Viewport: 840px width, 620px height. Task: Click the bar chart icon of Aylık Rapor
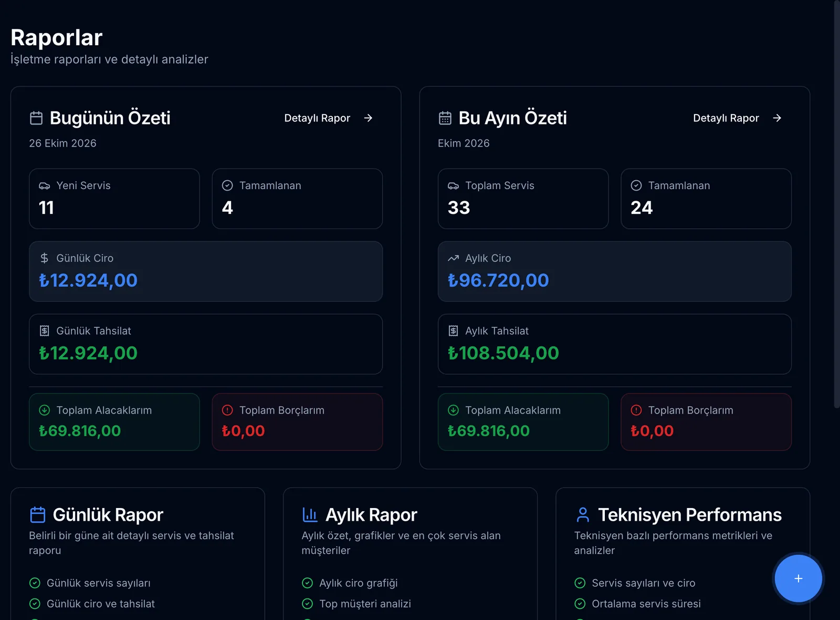click(x=310, y=515)
